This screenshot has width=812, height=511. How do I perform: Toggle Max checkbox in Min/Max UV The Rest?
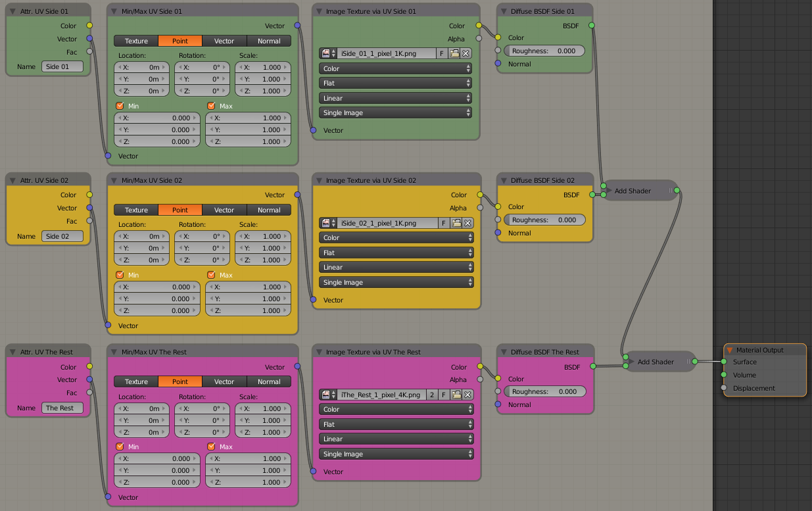[211, 447]
